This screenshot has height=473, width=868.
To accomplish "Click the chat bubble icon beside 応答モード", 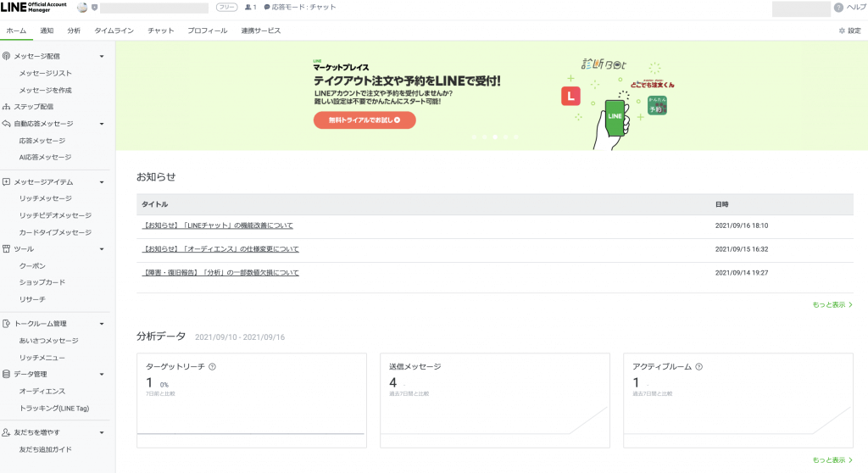I will [x=267, y=7].
